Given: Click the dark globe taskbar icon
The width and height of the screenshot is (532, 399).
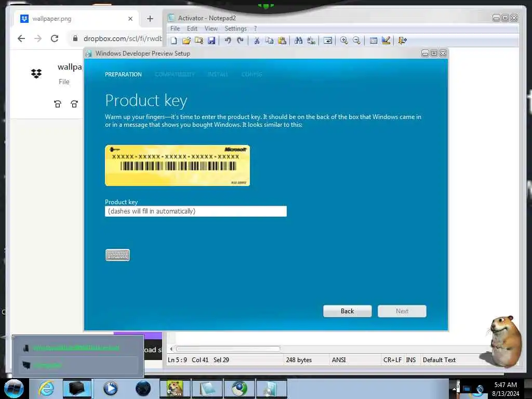Looking at the screenshot, I should tap(143, 389).
